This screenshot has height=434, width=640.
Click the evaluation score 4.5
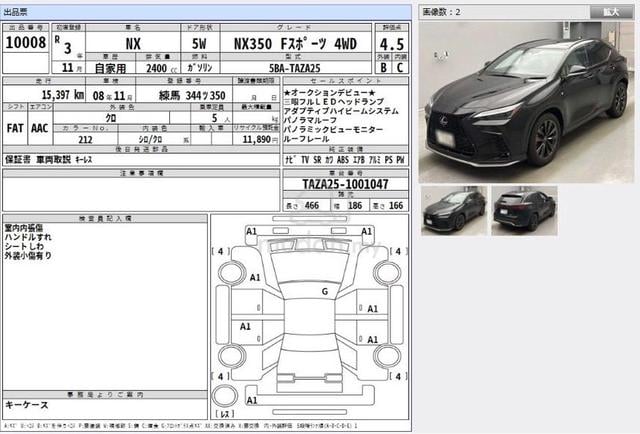(x=392, y=44)
